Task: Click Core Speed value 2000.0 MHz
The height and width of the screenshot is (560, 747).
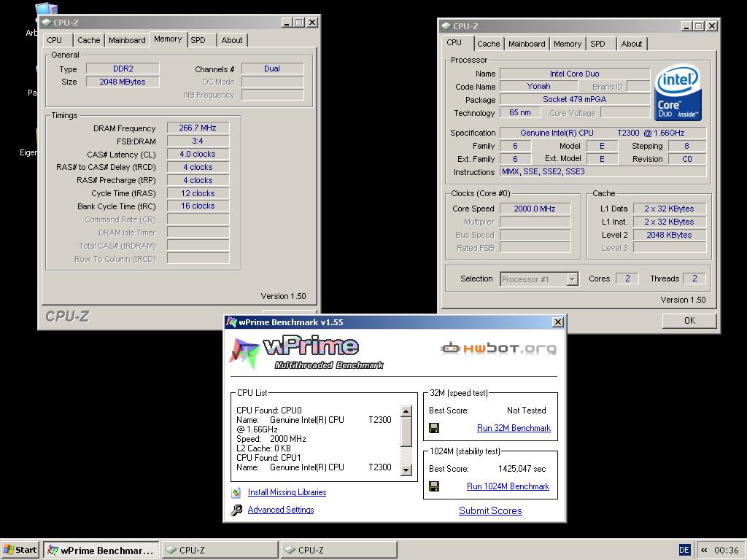Action: (535, 209)
